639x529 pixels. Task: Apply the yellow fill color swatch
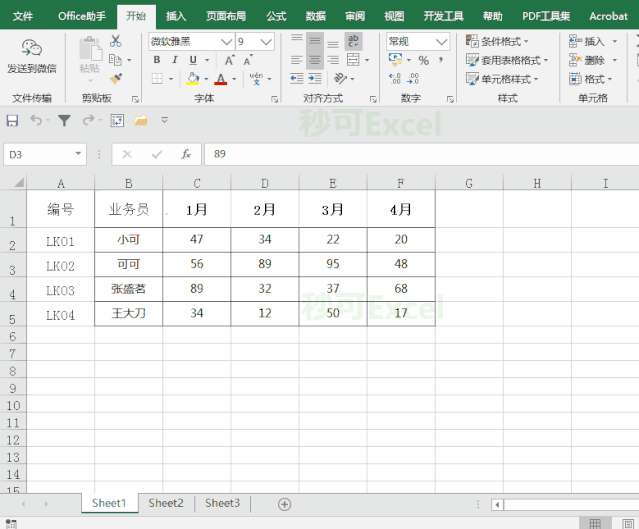193,78
